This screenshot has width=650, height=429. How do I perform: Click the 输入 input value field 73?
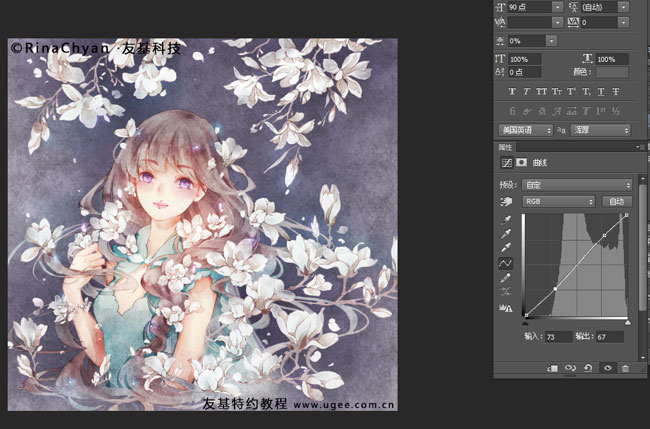[559, 337]
